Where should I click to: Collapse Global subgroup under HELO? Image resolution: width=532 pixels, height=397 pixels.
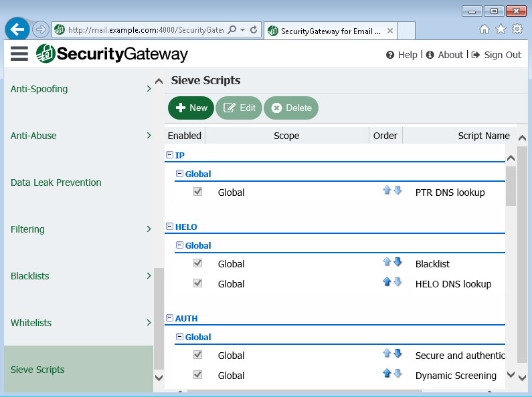coord(179,245)
